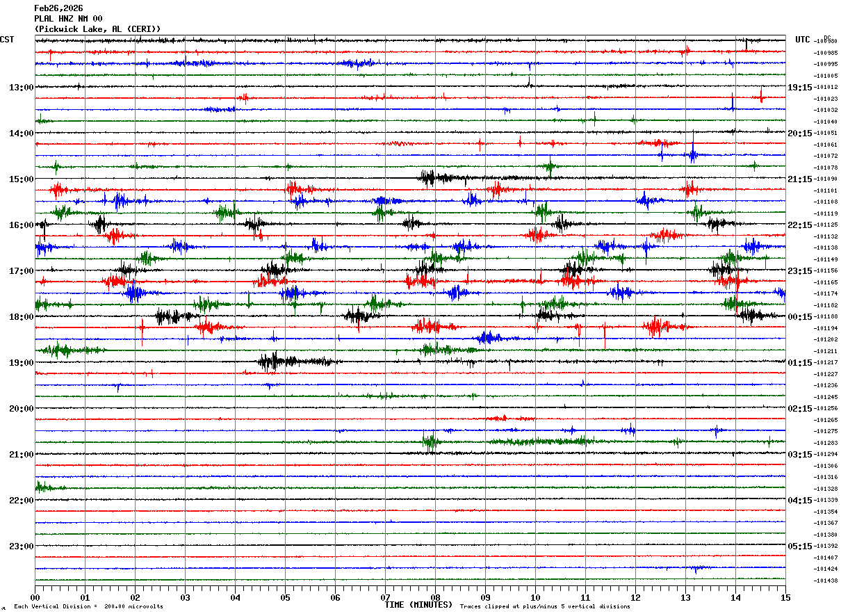This screenshot has height=616, width=841.
Task: Click the DC offset value -101156
Action: tap(826, 271)
